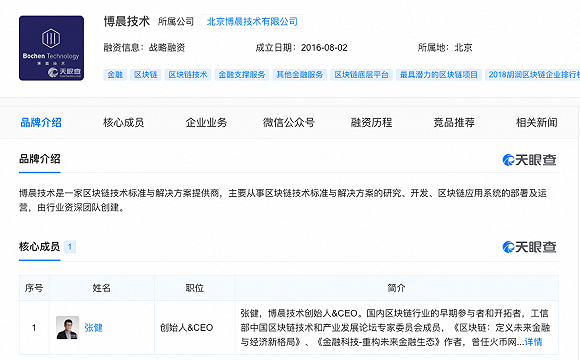Click the founding date 2016-08-02
The image size is (580, 360).
(x=324, y=48)
